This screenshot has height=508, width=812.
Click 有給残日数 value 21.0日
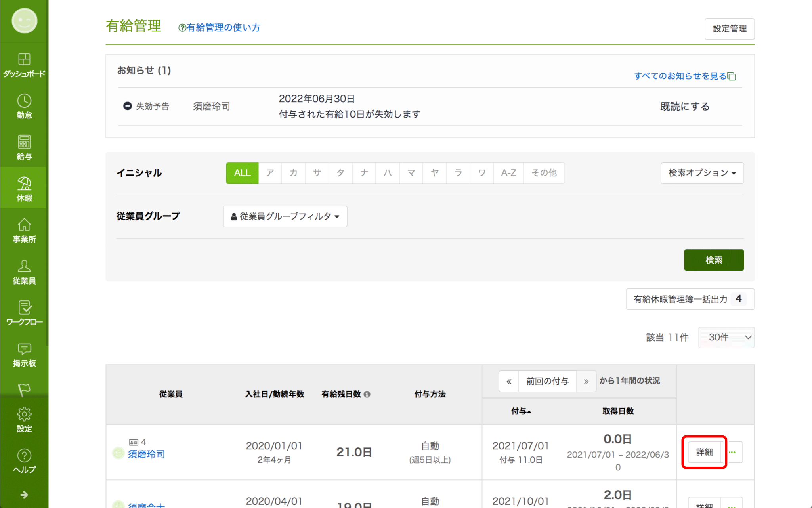click(354, 452)
